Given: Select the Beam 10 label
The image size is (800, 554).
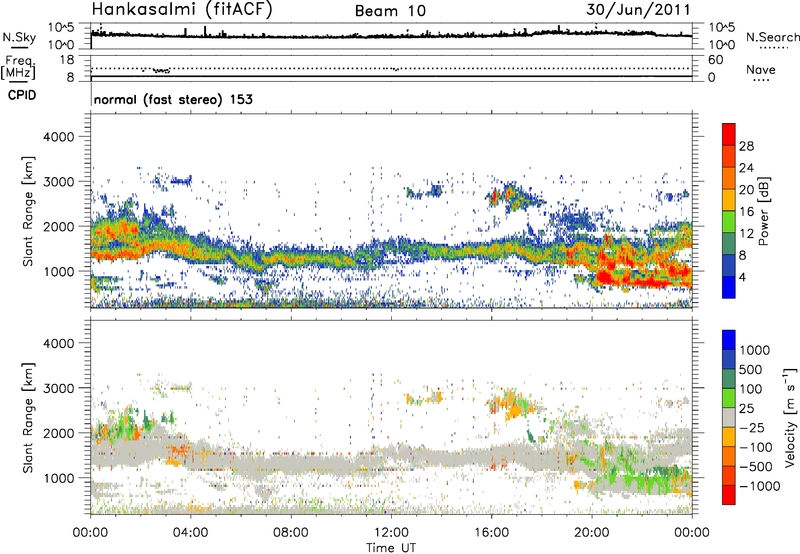Looking at the screenshot, I should click(x=390, y=11).
